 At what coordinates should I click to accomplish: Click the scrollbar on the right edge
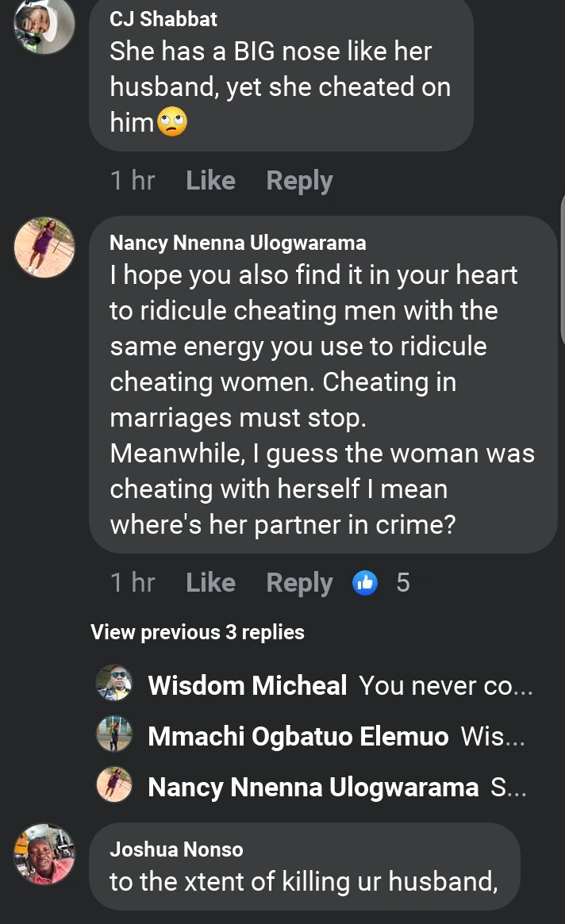562,270
